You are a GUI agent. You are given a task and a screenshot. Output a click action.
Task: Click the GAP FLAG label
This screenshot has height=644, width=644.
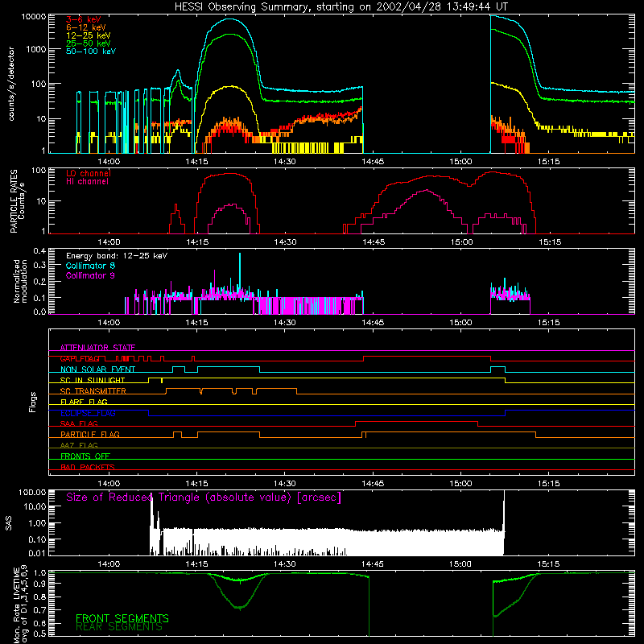tap(80, 358)
